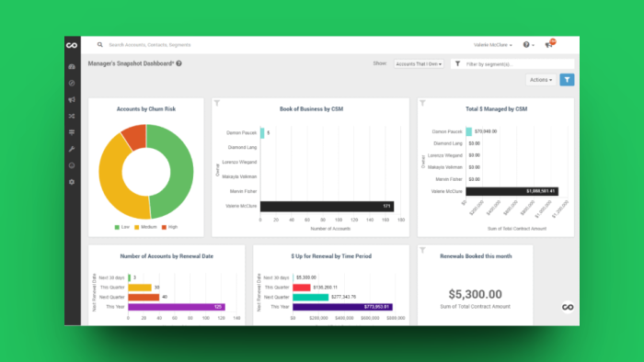Open notifications megaphone with red badge
The height and width of the screenshot is (362, 644).
pyautogui.click(x=550, y=44)
